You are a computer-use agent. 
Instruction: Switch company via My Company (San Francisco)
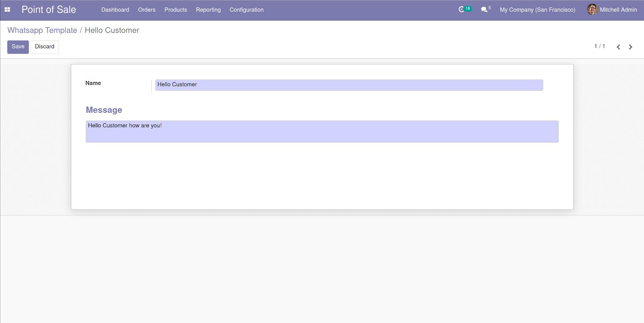[x=537, y=10]
